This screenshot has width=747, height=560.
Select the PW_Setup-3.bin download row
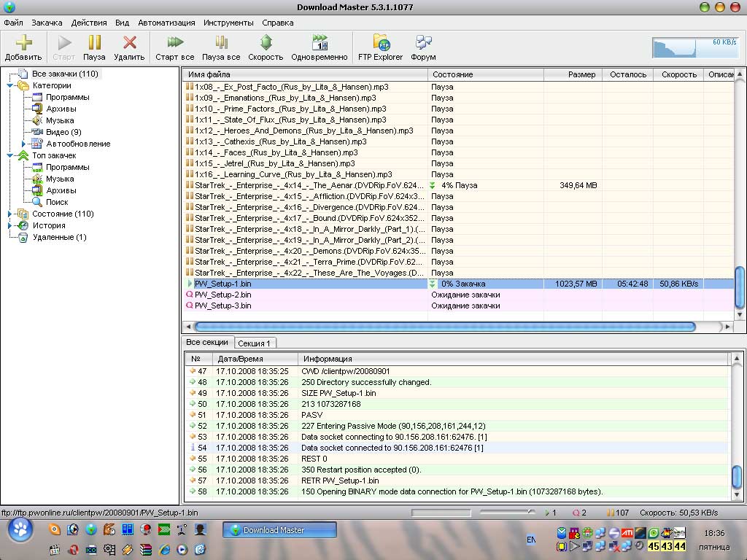458,306
